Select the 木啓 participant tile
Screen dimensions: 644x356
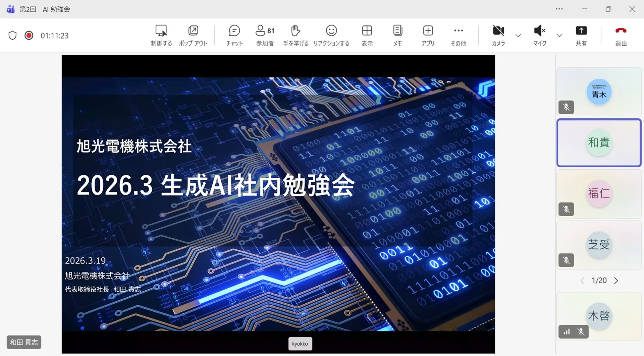tap(599, 316)
